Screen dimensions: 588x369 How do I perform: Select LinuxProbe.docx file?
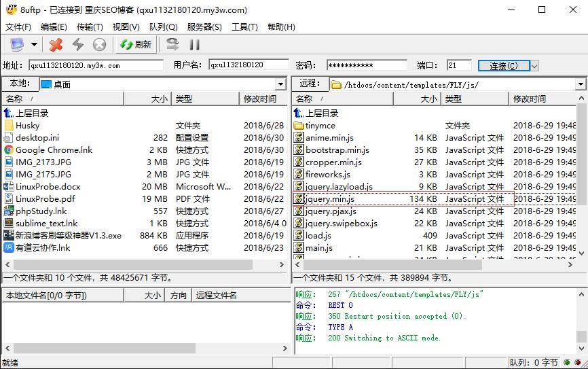click(x=42, y=187)
